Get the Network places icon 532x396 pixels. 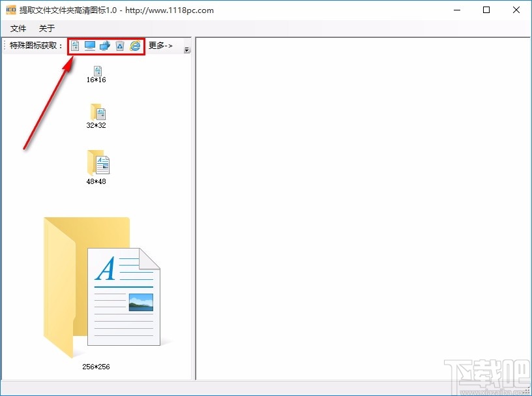[x=105, y=46]
